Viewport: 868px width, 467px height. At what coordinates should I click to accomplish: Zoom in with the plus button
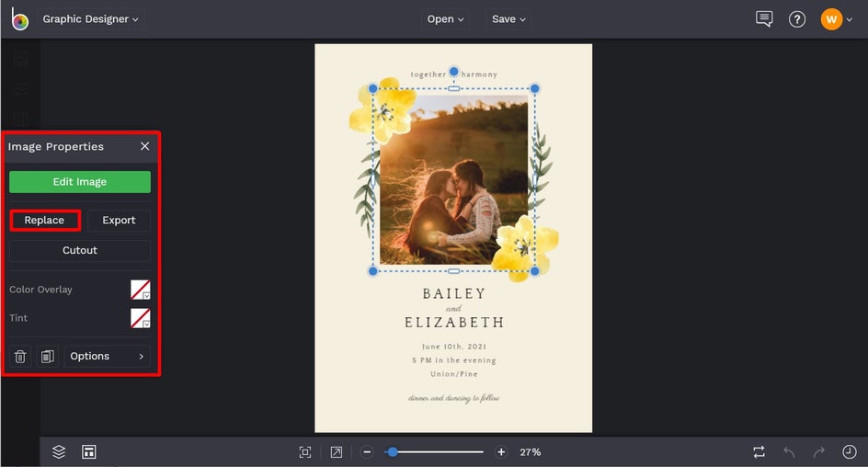click(501, 452)
